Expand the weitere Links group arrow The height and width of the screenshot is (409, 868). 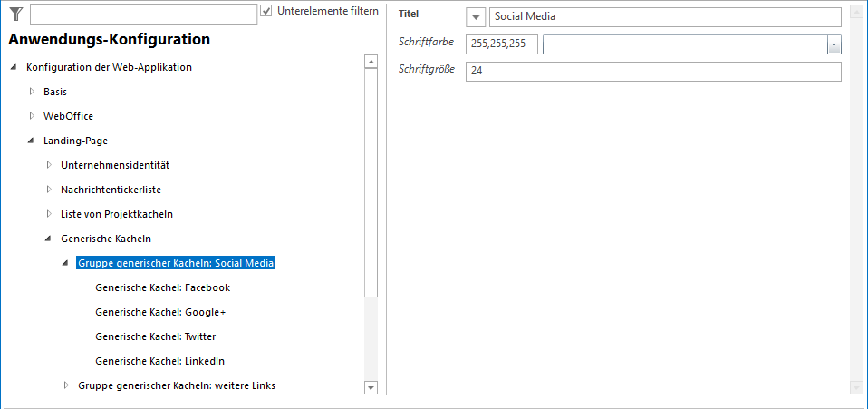coord(65,385)
